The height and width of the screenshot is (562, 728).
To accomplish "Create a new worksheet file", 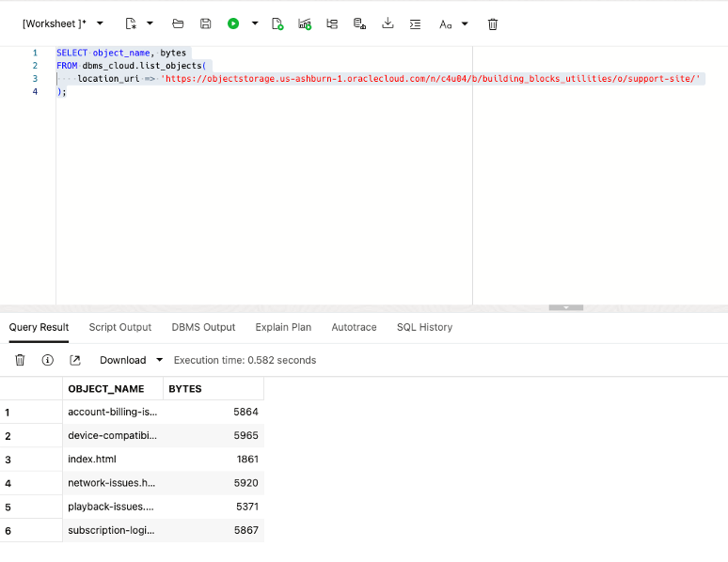I will click(132, 23).
